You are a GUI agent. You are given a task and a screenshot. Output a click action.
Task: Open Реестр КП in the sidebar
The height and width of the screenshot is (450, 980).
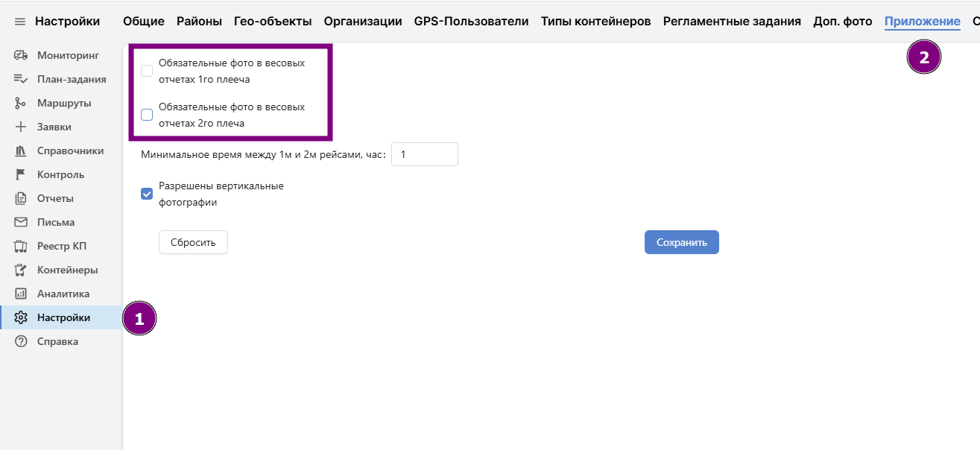63,246
